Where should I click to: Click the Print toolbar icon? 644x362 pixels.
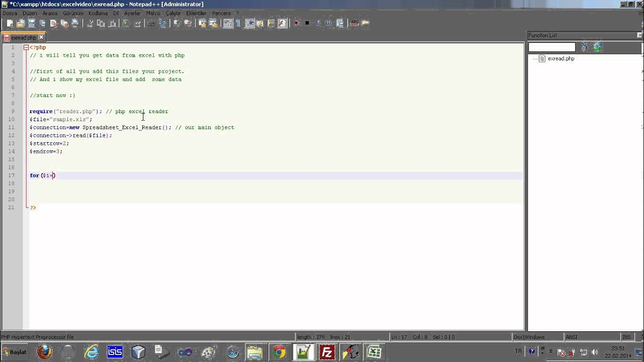75,23
